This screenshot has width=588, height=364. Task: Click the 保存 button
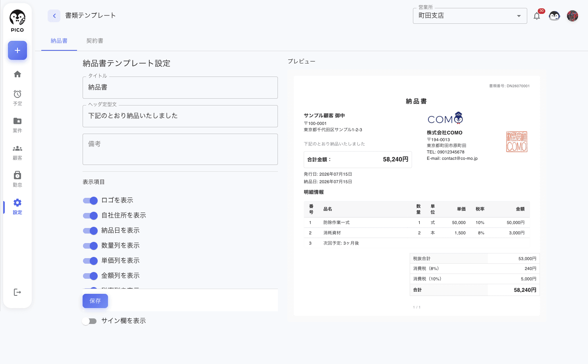pyautogui.click(x=95, y=301)
